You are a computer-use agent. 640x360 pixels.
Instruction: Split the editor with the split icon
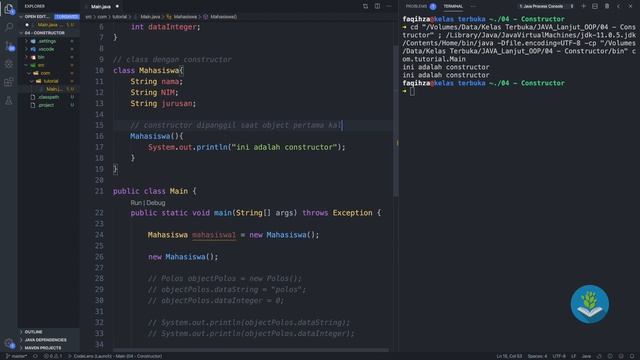click(x=377, y=6)
